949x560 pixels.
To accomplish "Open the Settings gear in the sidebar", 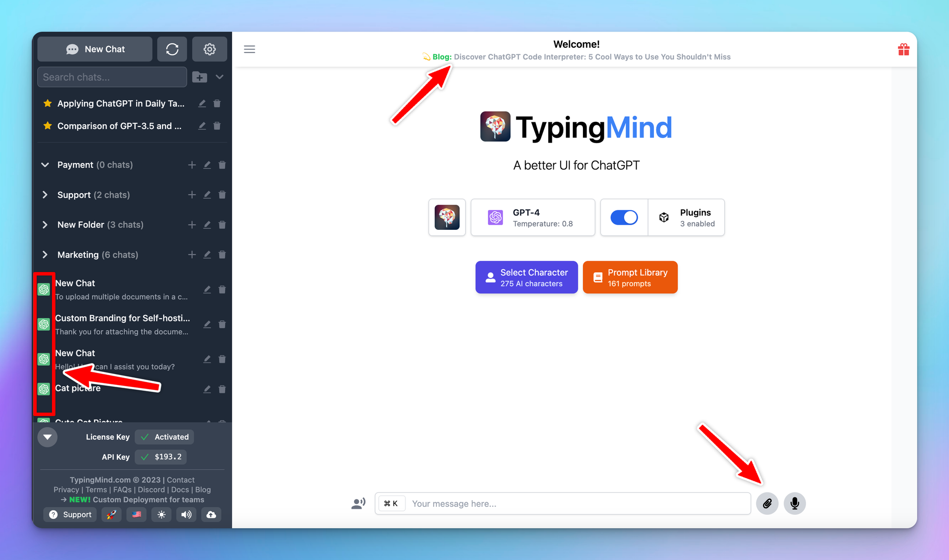I will click(209, 49).
